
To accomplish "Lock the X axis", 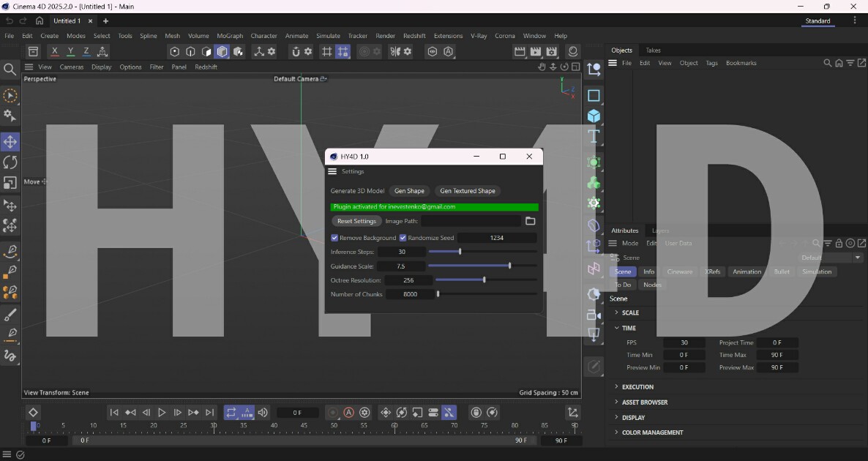I will tap(54, 51).
